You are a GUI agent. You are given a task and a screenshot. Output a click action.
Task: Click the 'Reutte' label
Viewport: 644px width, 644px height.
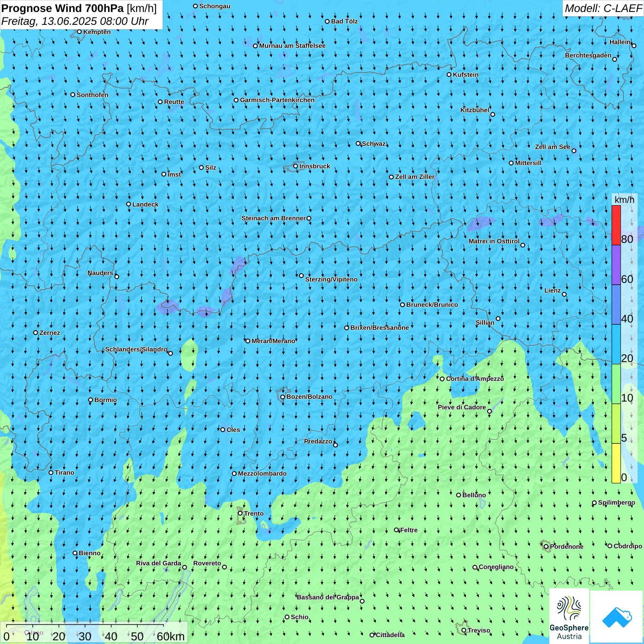coord(174,102)
